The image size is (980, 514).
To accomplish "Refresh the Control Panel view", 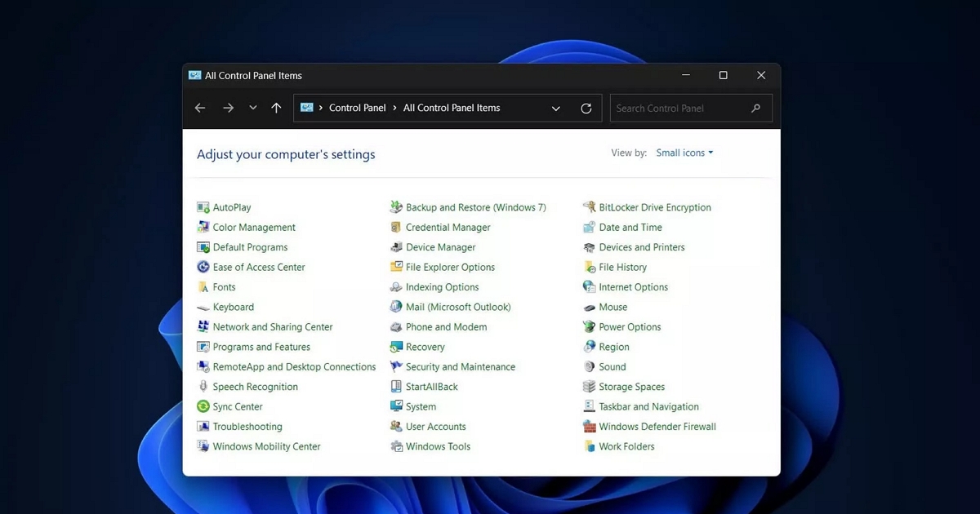I will [586, 109].
